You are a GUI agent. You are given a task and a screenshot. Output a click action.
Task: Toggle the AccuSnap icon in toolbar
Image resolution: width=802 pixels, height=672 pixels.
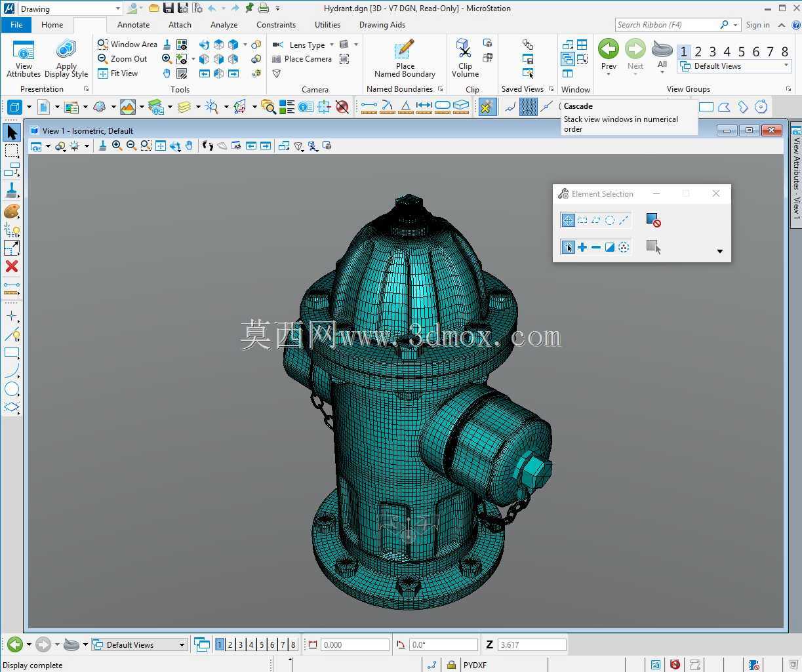[487, 107]
